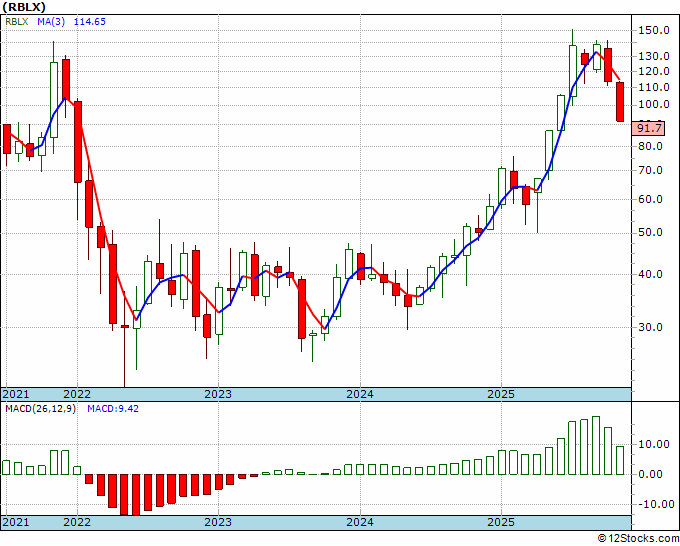Viewport: 680px width, 546px height.
Task: Select the 70.0 price axis label
Action: pos(651,170)
